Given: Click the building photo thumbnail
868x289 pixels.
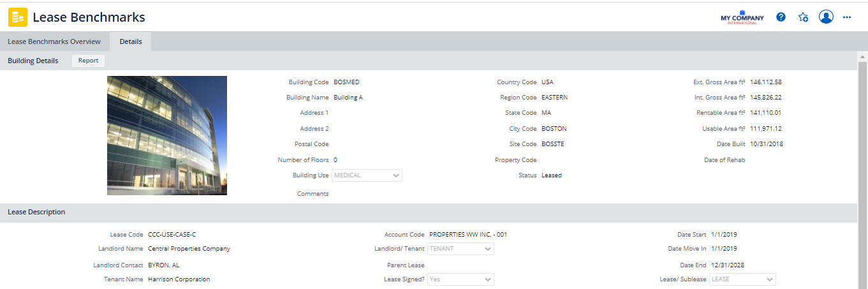Looking at the screenshot, I should [x=167, y=135].
